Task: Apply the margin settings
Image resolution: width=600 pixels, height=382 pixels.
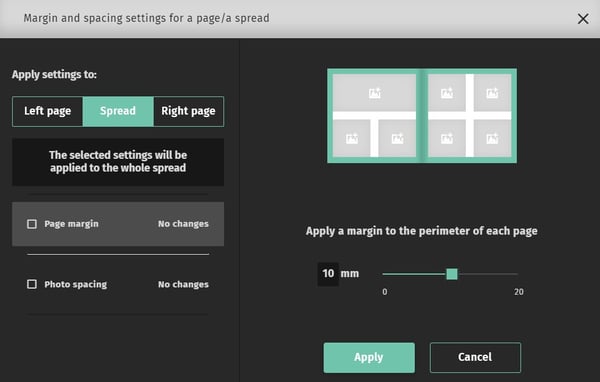Action: tap(369, 358)
